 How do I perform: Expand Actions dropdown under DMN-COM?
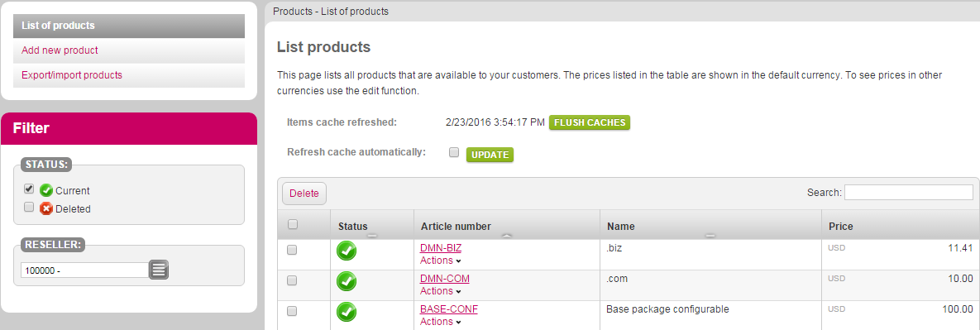(x=440, y=290)
